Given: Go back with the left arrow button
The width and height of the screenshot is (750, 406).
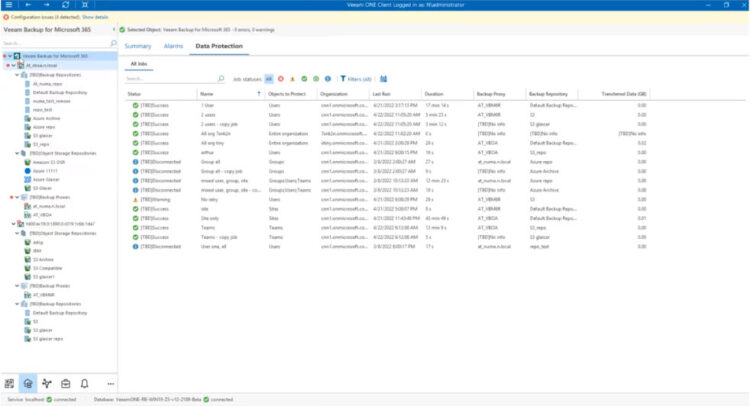Looking at the screenshot, I should (28, 5).
